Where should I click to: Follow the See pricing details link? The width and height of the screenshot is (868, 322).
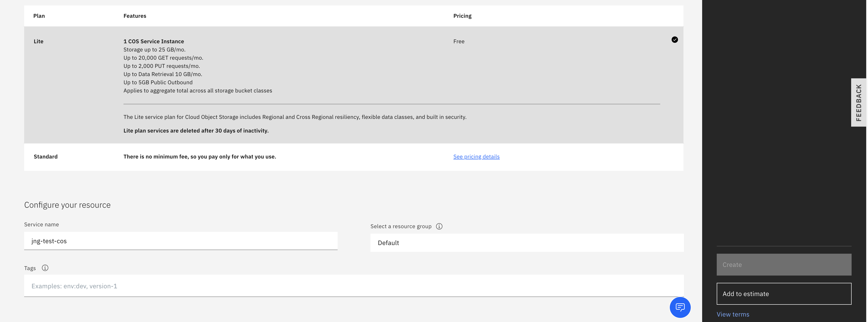(476, 157)
